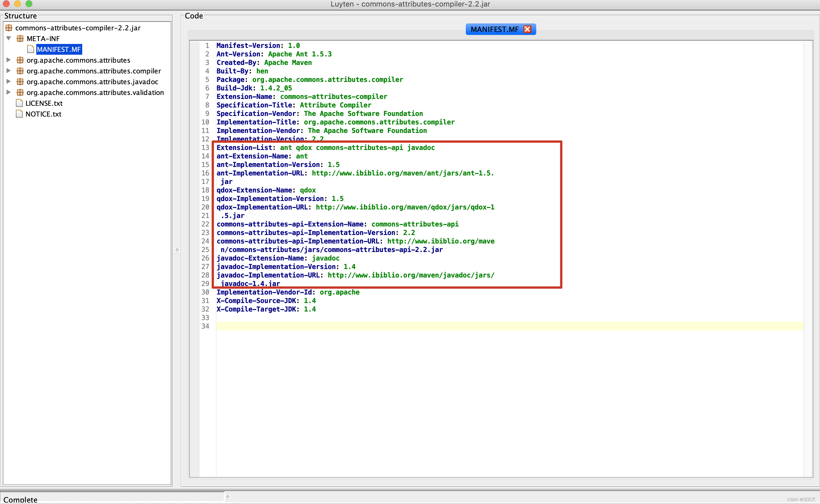Viewport: 820px width, 504px height.
Task: Click the MANIFEST.MF file icon in tree
Action: tap(31, 49)
